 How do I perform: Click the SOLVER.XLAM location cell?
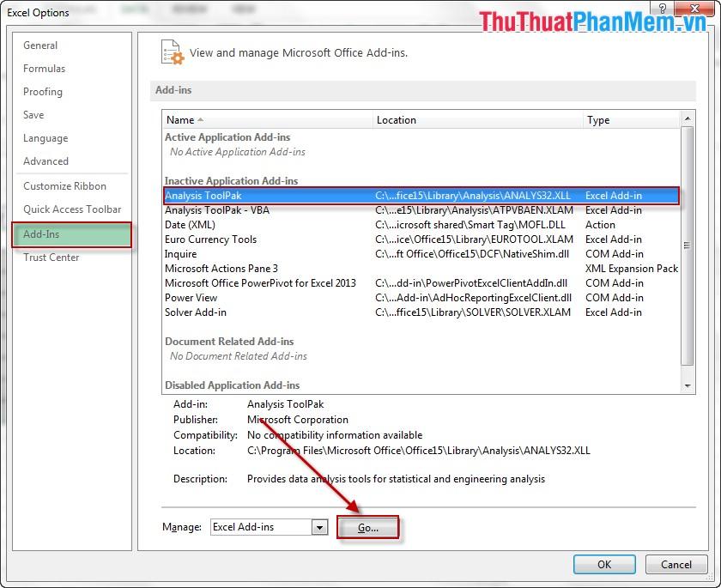(x=473, y=312)
